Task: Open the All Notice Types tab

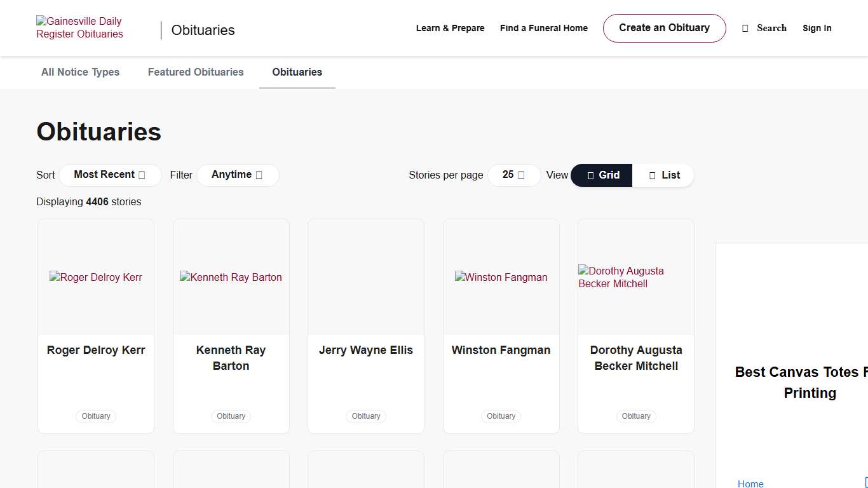Action: tap(80, 72)
